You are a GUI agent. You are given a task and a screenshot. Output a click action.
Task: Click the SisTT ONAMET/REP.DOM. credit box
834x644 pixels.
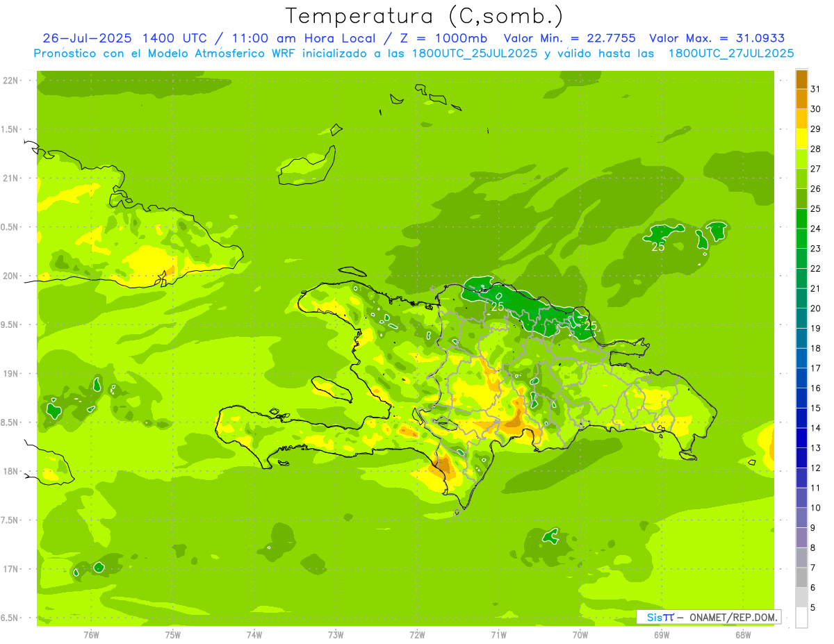coord(709,617)
